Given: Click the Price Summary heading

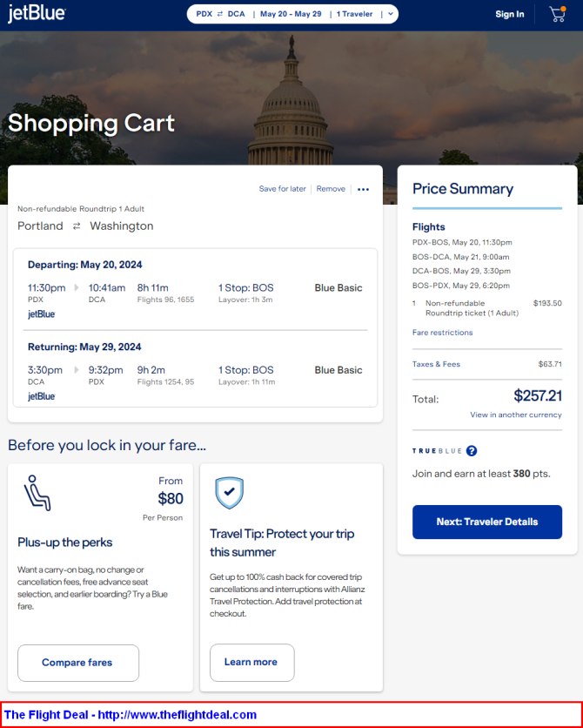Looking at the screenshot, I should point(463,189).
